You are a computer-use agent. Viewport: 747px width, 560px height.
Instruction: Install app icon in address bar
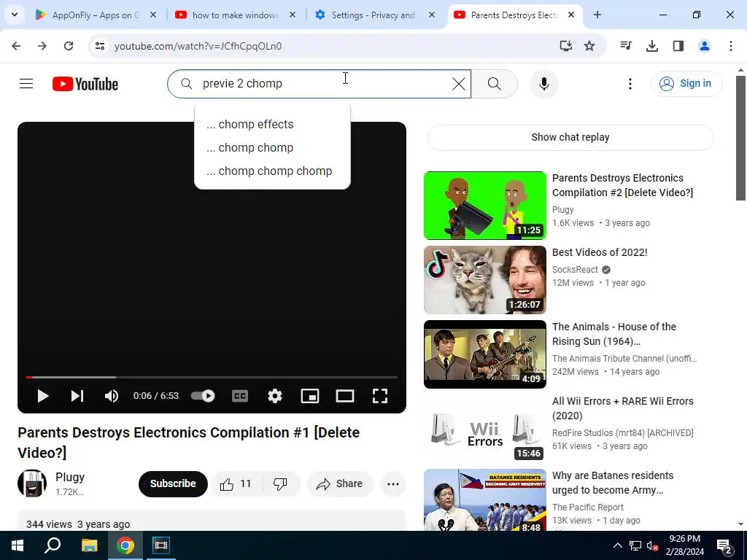[x=566, y=46]
